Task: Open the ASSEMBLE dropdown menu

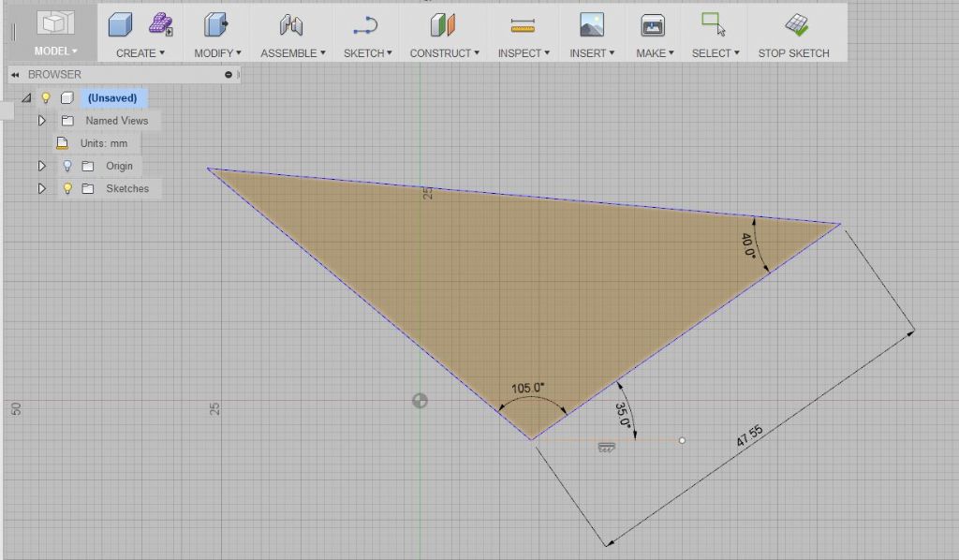Action: 293,53
